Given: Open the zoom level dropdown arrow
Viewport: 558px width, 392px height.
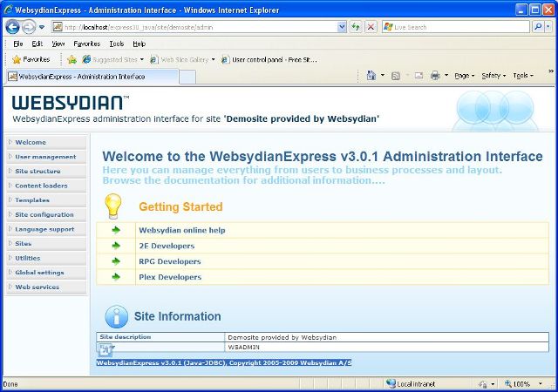Looking at the screenshot, I should [541, 384].
